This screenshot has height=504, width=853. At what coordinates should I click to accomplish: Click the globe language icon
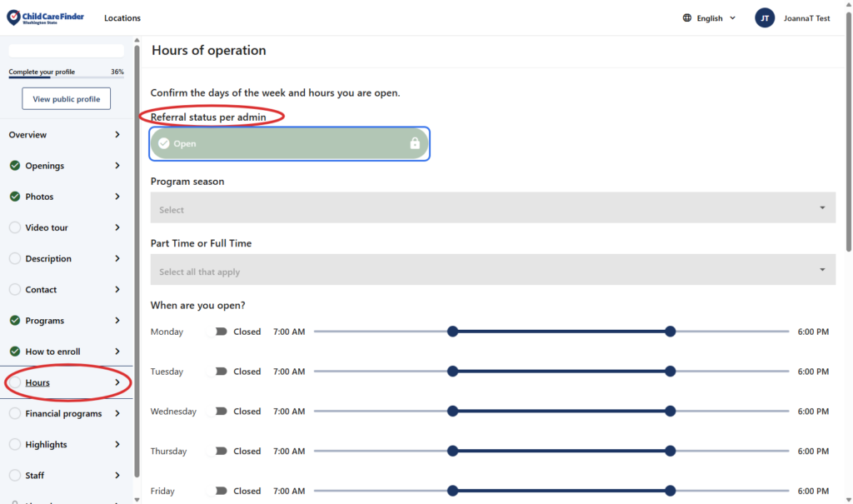[x=687, y=18]
